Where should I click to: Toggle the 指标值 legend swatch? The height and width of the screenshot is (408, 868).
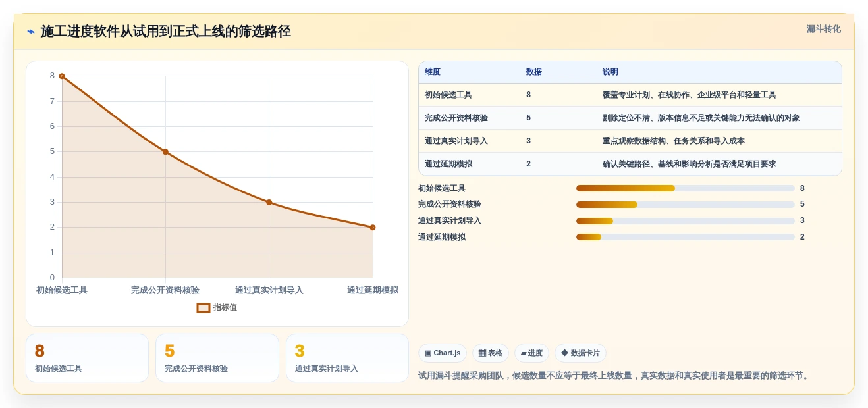click(203, 308)
